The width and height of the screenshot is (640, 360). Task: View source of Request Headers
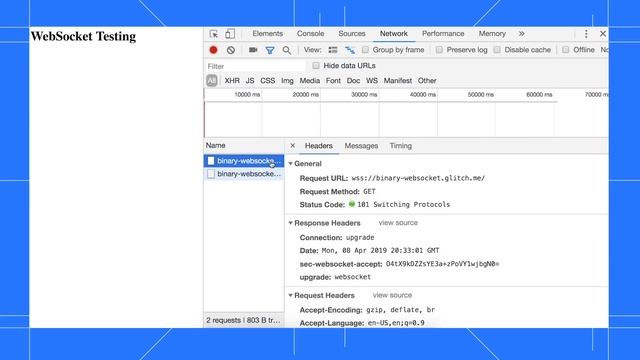(x=393, y=295)
